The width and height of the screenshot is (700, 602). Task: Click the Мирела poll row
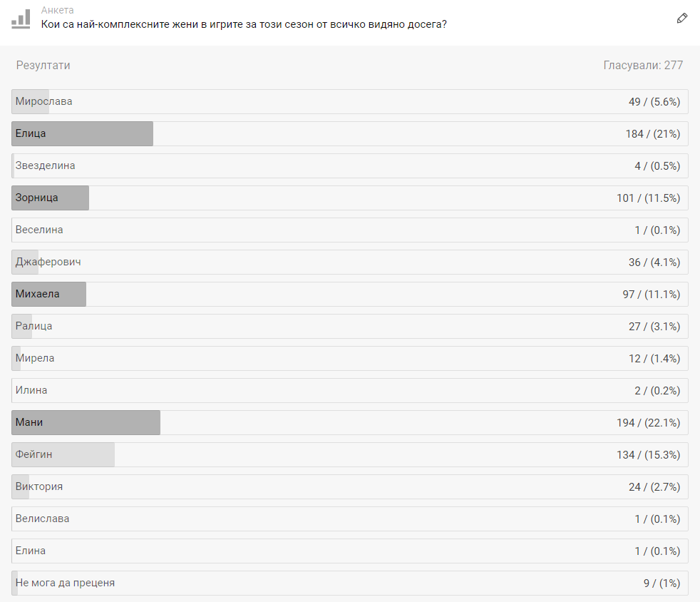point(349,358)
